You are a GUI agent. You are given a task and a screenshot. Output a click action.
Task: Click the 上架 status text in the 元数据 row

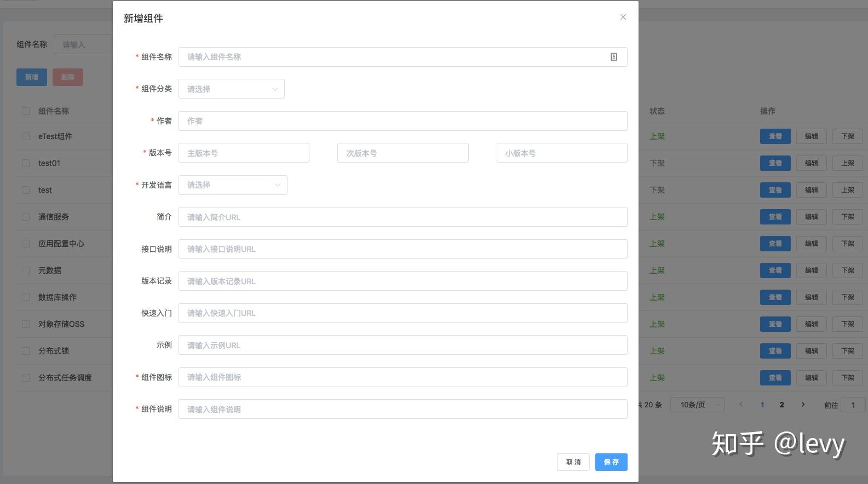coord(657,270)
